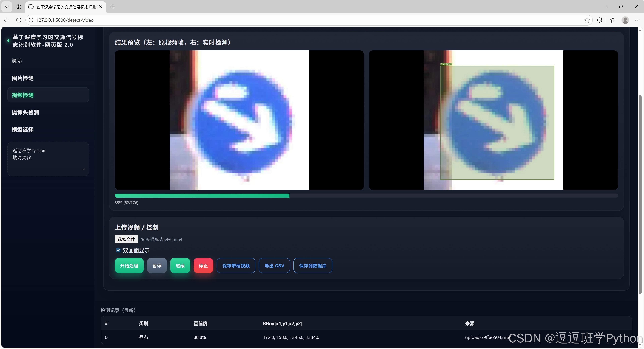Reload the page with refresh icon
Viewport: 644px width, 349px height.
tap(19, 20)
